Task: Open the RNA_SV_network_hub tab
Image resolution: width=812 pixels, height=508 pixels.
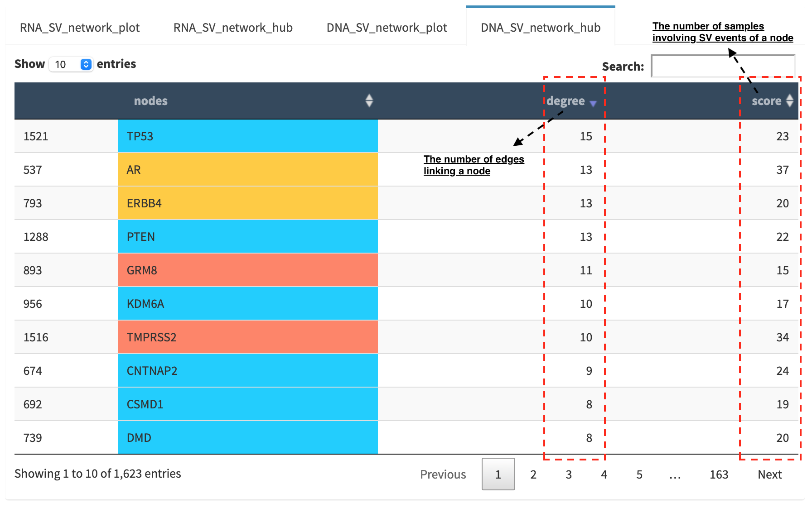Action: [x=233, y=28]
